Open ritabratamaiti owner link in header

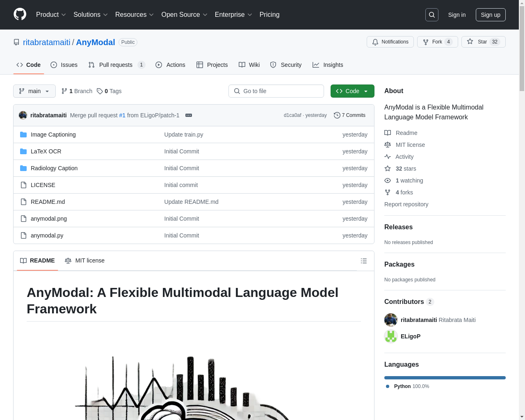tap(47, 42)
